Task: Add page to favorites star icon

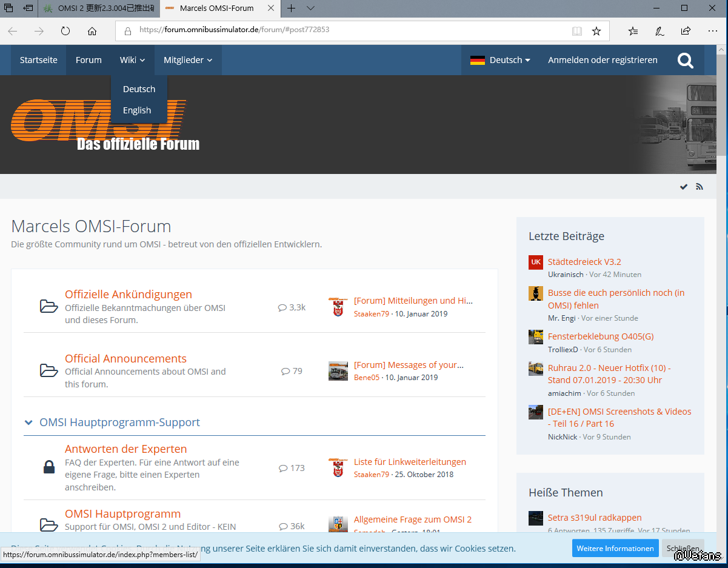Action: 596,31
